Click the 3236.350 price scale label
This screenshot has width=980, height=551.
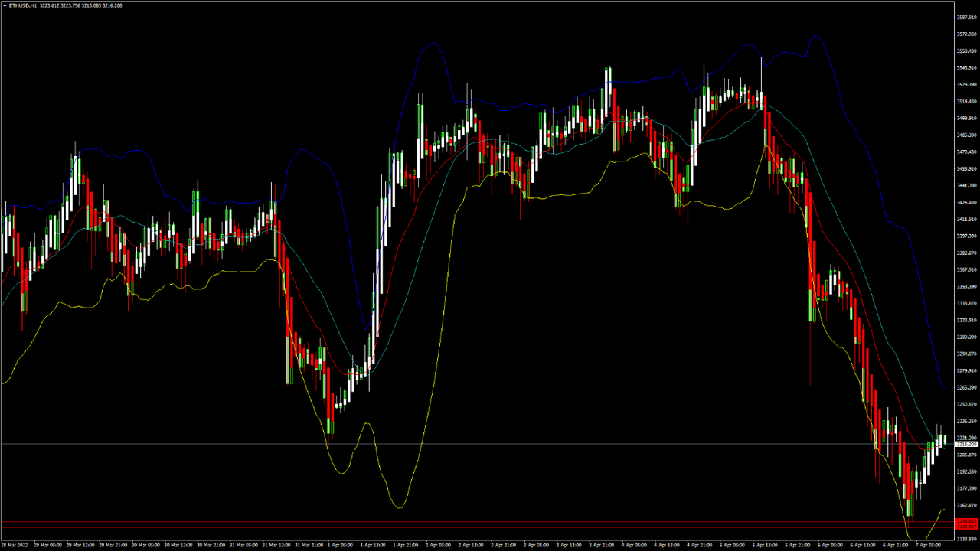pyautogui.click(x=967, y=421)
